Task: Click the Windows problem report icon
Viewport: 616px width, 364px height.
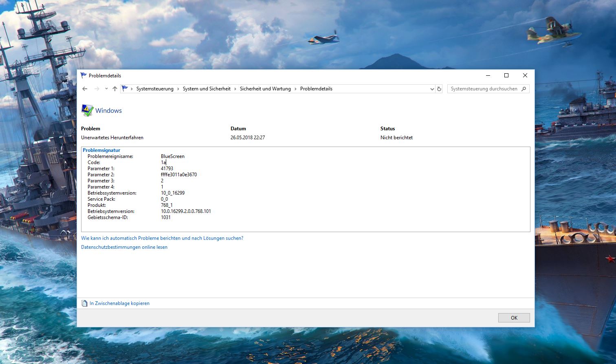Action: click(87, 110)
